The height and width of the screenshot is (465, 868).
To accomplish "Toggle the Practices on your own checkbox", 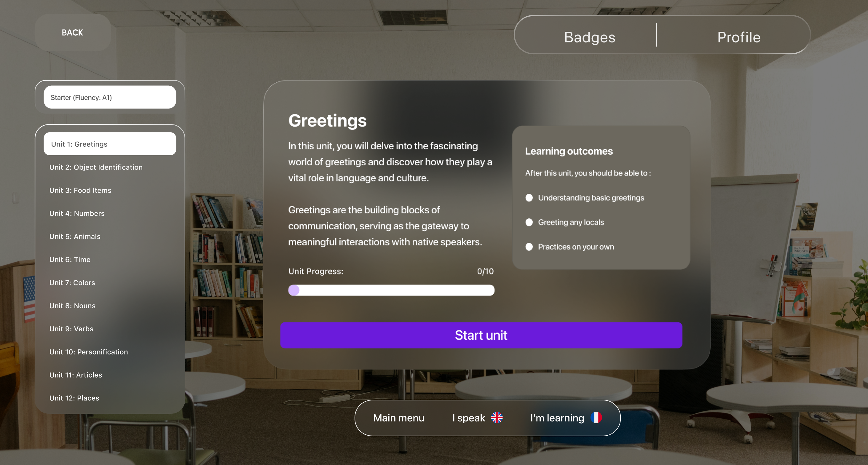I will click(x=529, y=247).
